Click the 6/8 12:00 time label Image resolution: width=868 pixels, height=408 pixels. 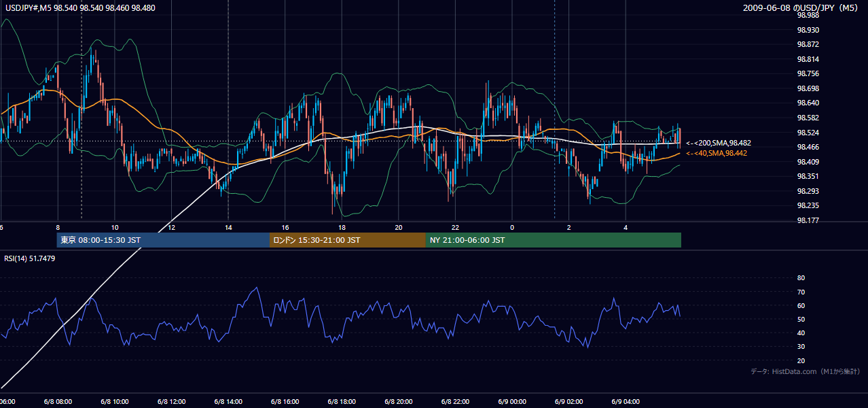tap(171, 402)
